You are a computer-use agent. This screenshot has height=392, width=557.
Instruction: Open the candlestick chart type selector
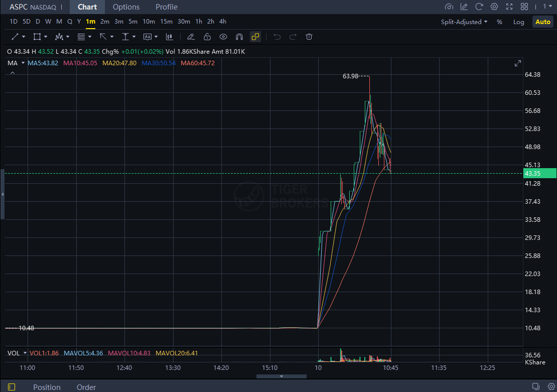tap(170, 37)
